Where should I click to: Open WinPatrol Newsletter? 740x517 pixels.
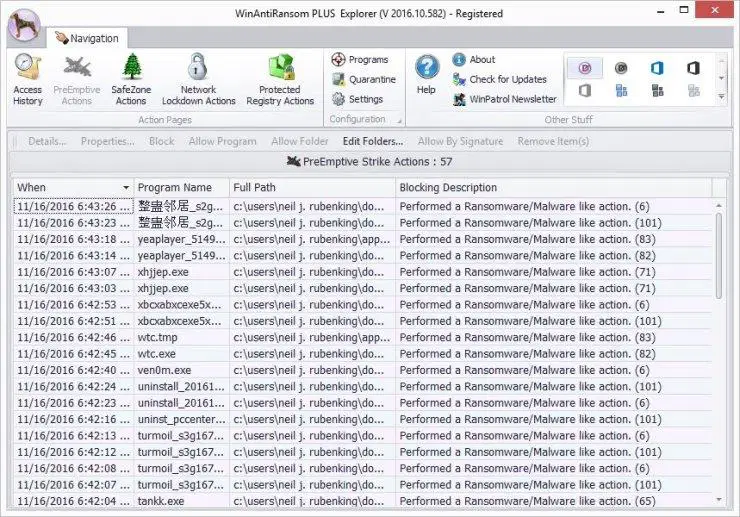505,99
